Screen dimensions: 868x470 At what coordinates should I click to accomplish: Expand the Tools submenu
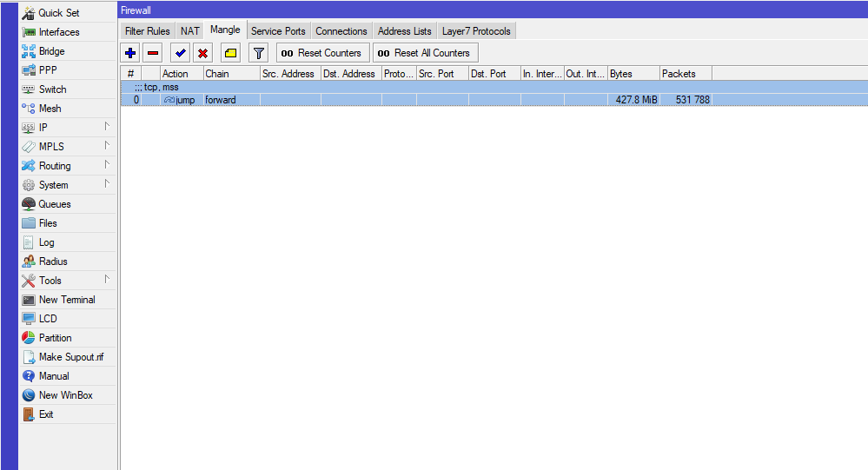(107, 280)
